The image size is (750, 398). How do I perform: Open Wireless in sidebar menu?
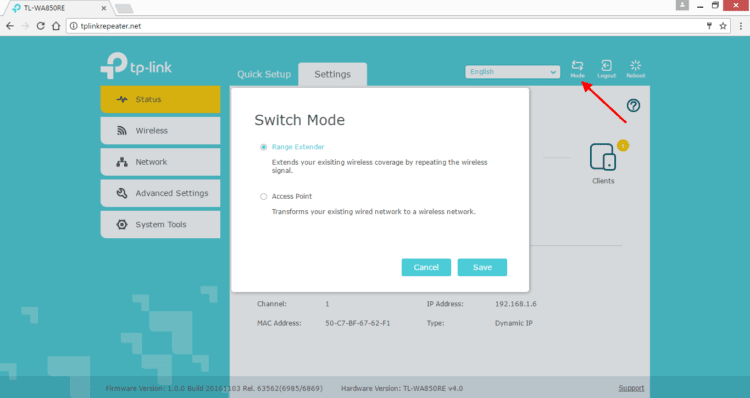pyautogui.click(x=160, y=131)
